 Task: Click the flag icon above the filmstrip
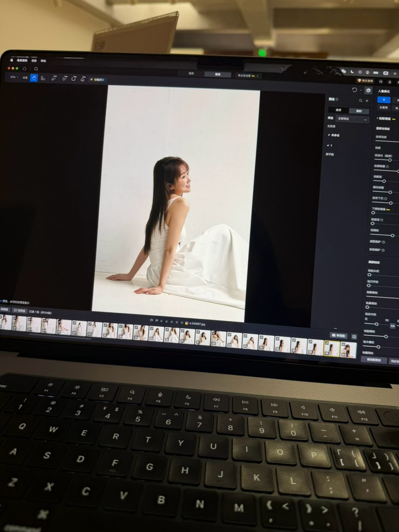[151, 320]
